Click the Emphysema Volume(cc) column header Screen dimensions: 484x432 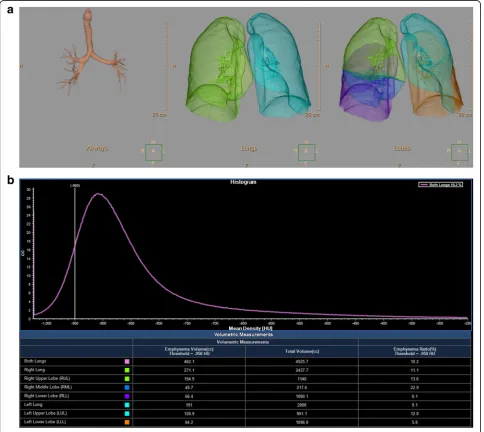coord(189,351)
